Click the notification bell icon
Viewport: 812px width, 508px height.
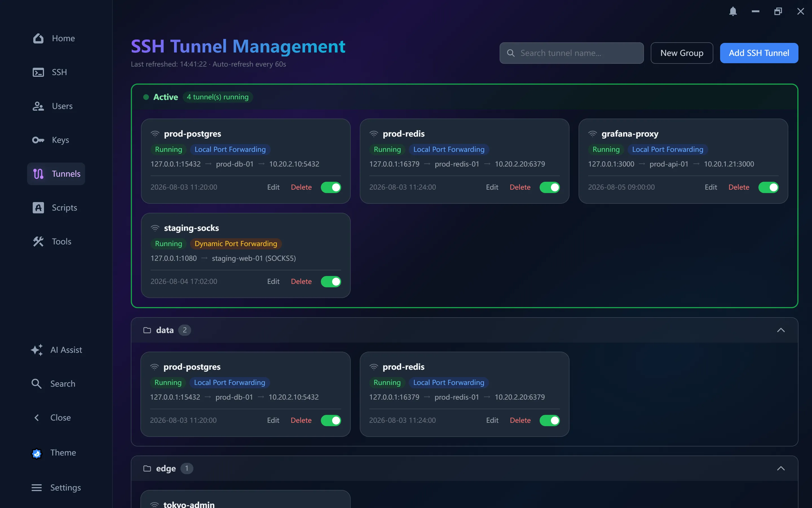point(733,11)
